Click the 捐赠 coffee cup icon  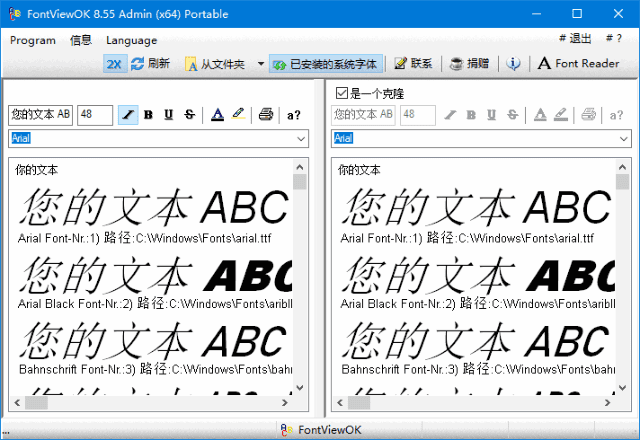coord(456,64)
